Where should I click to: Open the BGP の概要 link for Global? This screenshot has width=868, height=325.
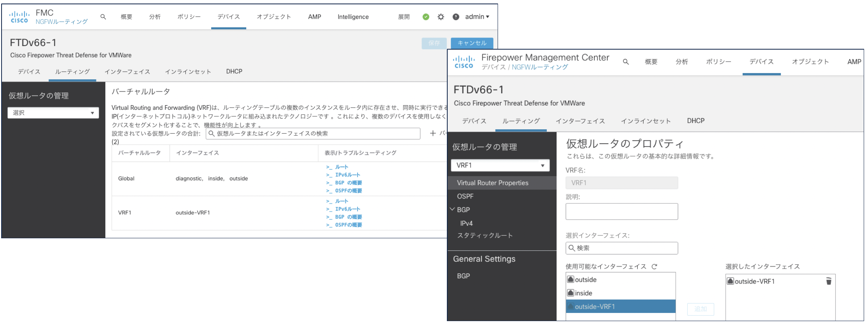pos(348,183)
